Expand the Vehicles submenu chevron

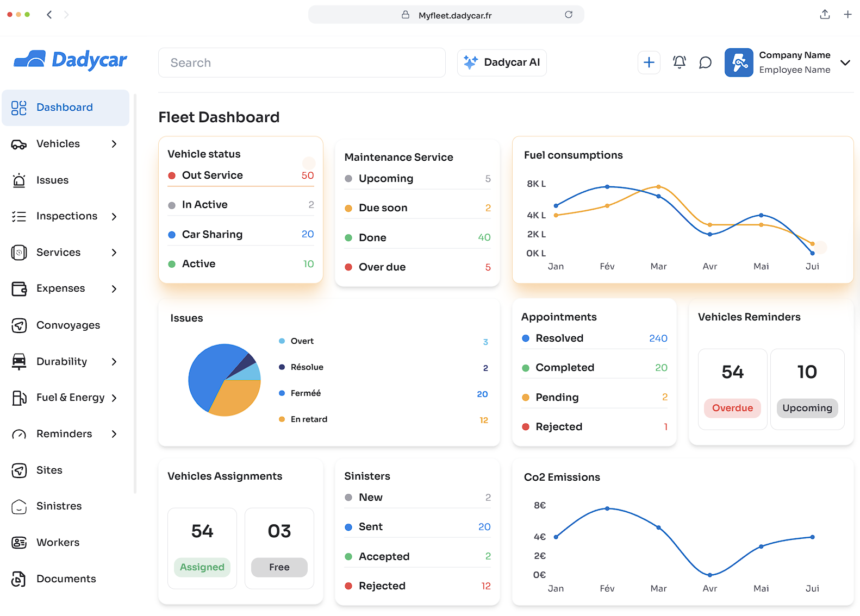pos(114,144)
